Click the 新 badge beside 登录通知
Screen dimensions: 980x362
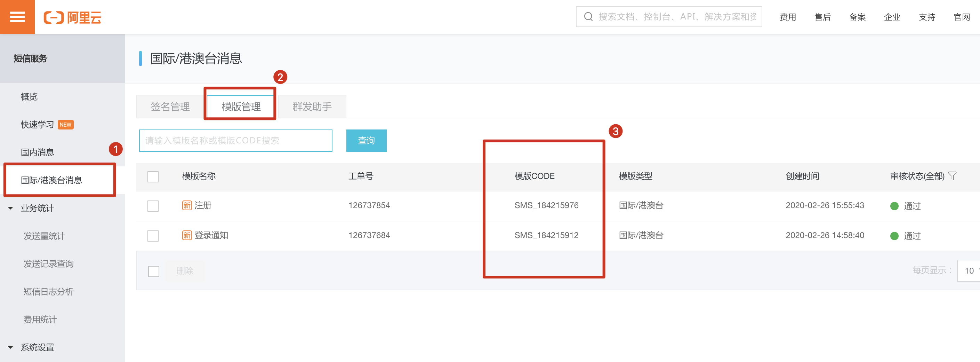coord(187,236)
